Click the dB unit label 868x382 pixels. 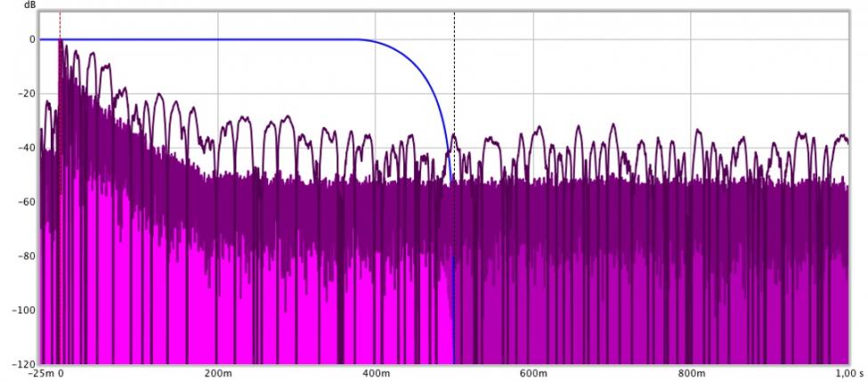click(x=30, y=4)
